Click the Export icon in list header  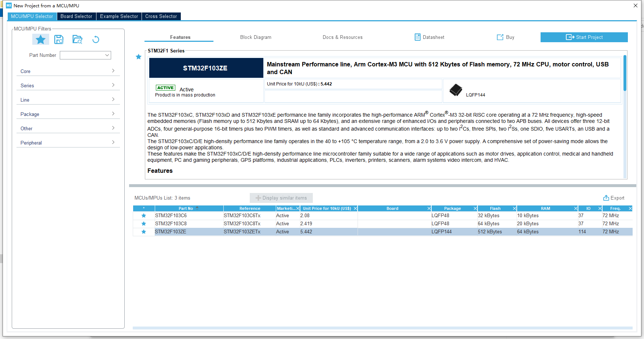pyautogui.click(x=606, y=198)
